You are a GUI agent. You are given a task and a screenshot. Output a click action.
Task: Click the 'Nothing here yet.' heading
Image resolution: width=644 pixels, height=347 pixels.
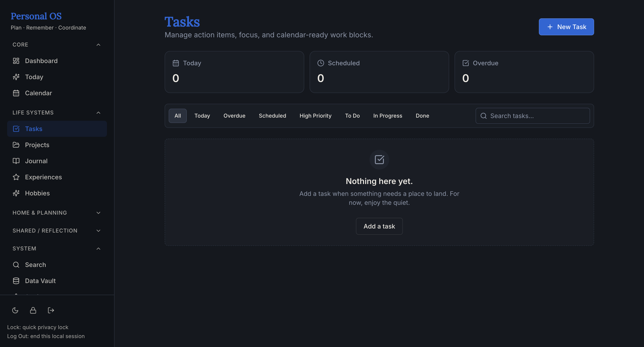pos(379,181)
